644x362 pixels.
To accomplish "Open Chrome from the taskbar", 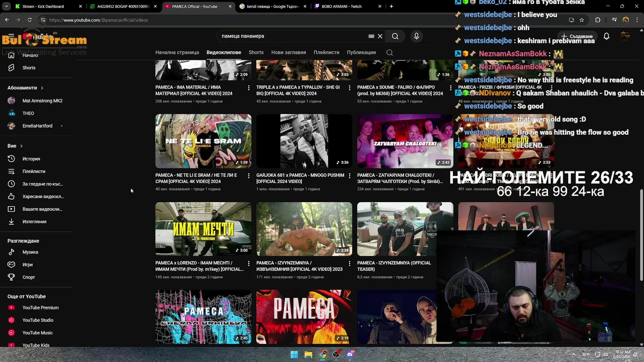I will pyautogui.click(x=323, y=354).
